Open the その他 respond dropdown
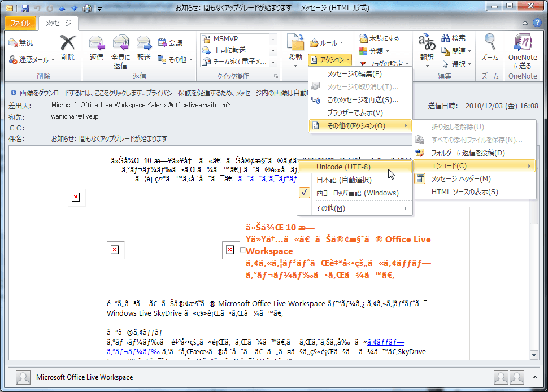The image size is (548, 392). point(175,60)
